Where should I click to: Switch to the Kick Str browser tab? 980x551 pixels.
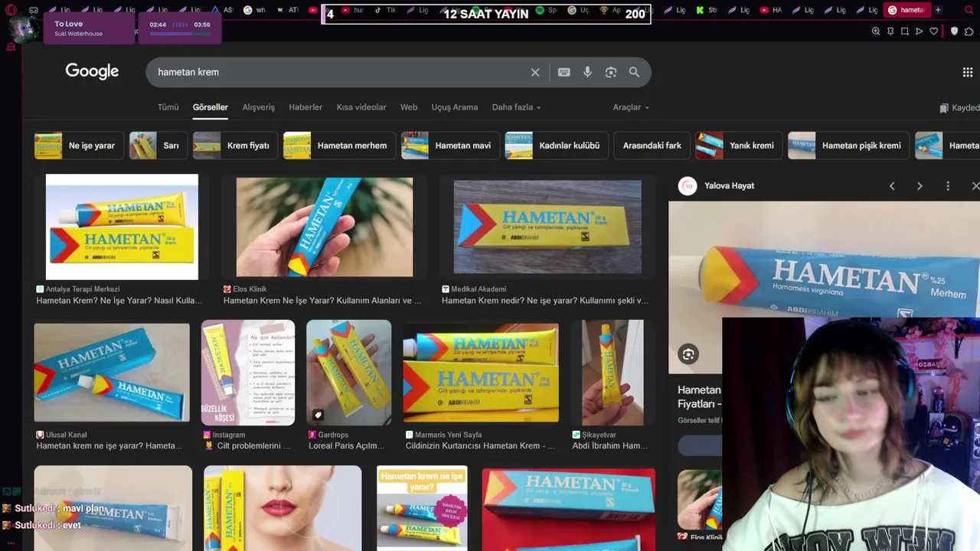707,10
